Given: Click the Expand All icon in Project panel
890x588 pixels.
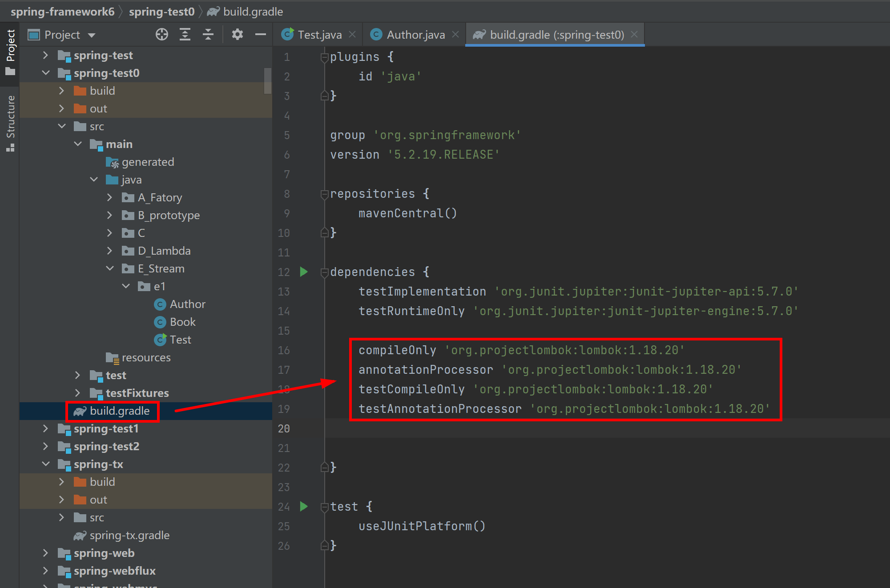Looking at the screenshot, I should (x=185, y=35).
